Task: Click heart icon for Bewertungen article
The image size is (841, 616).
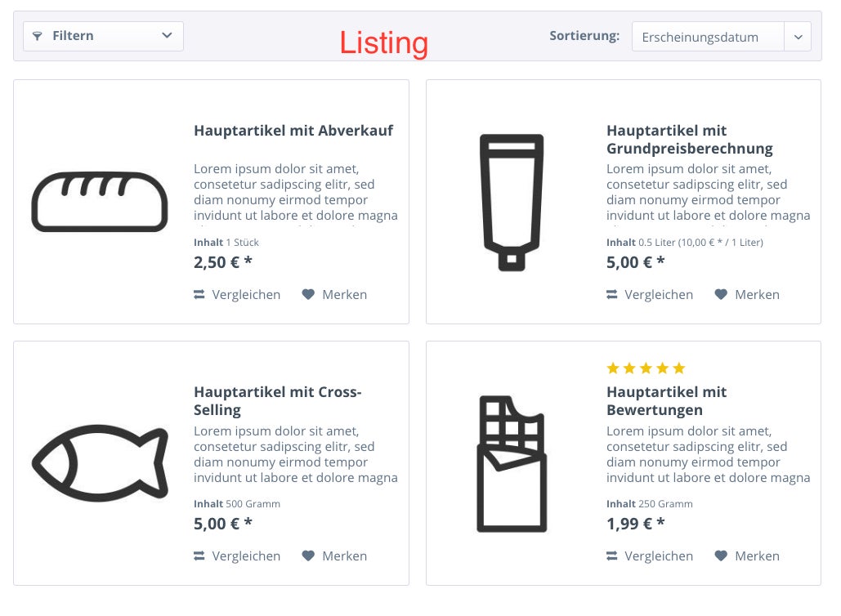Action: (721, 556)
